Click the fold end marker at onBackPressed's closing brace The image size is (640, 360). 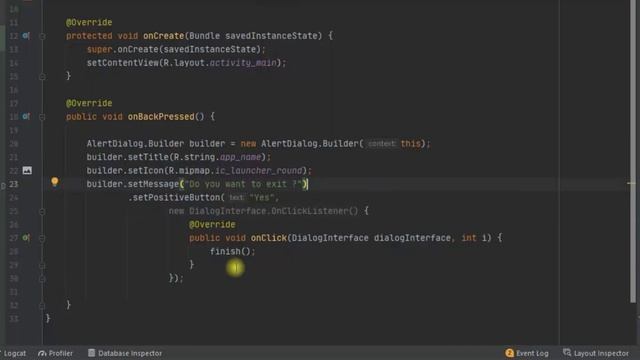tap(42, 305)
